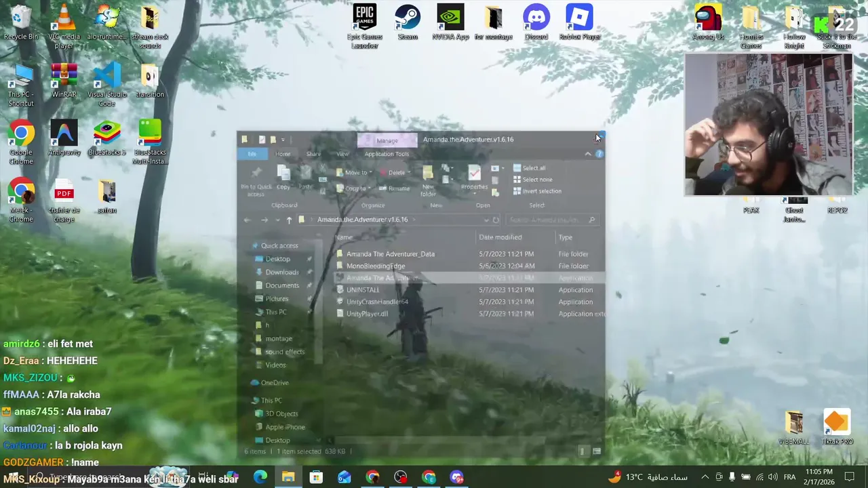Open Properties in the Explorer ribbon
Screen dimensions: 868x488
coord(474,178)
